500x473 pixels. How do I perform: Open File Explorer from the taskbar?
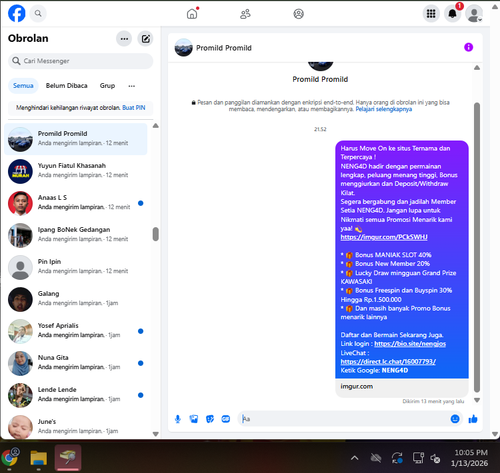39,458
